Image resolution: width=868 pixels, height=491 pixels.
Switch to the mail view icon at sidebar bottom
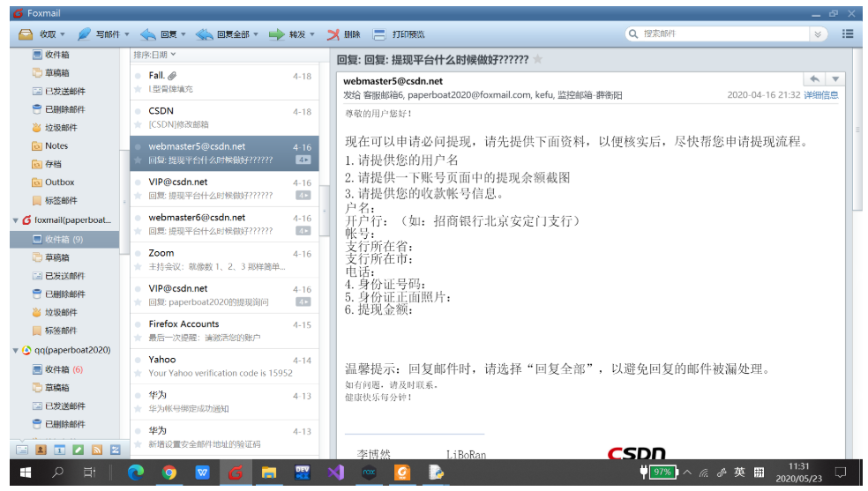[22, 450]
